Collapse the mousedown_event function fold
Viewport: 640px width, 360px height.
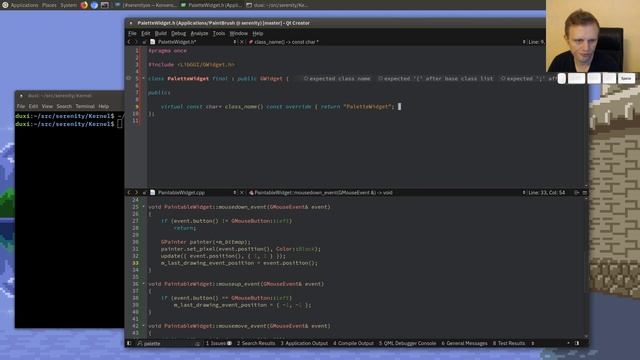click(x=144, y=207)
